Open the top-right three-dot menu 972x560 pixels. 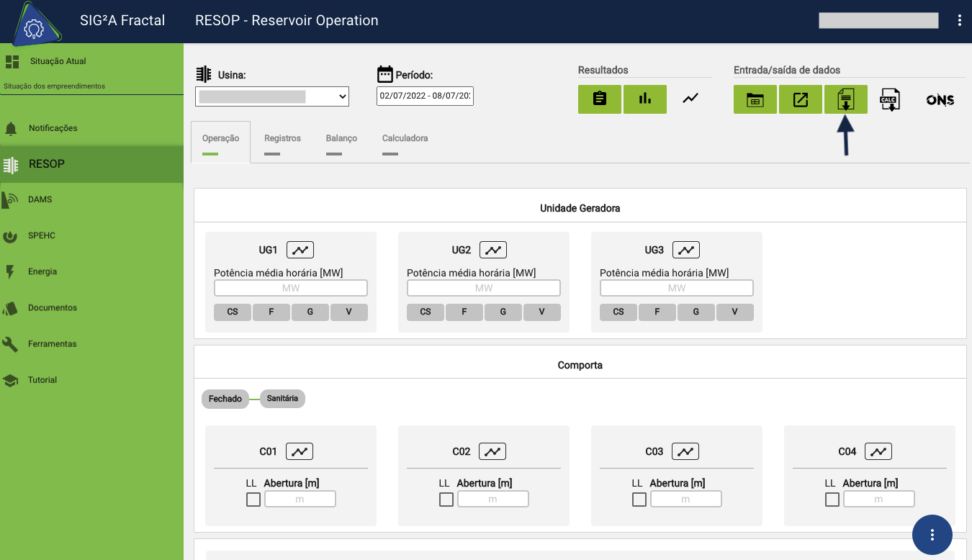pyautogui.click(x=959, y=21)
